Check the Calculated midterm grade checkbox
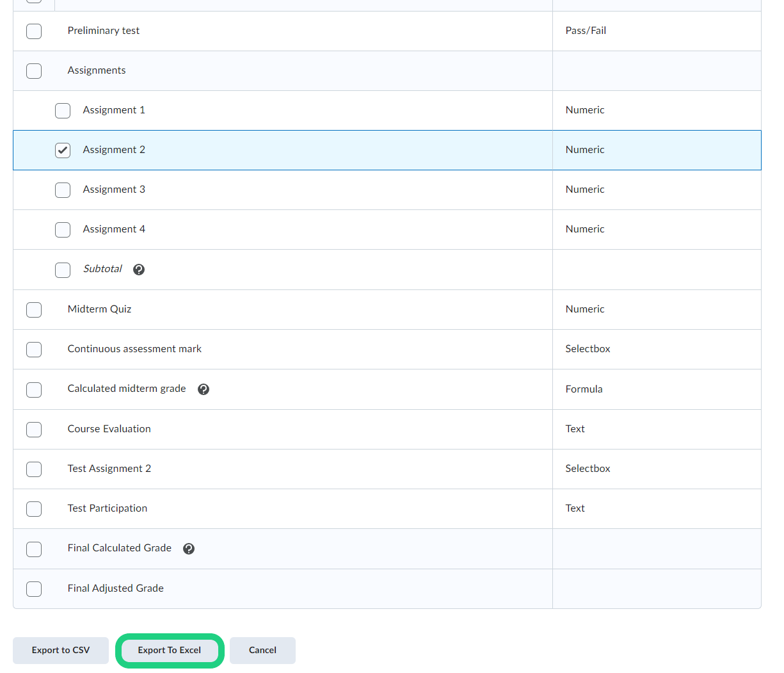The image size is (784, 673). click(34, 390)
